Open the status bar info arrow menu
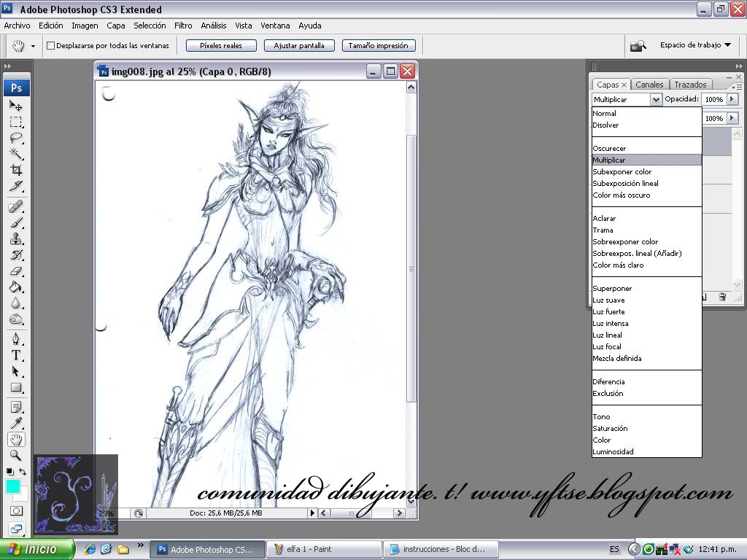 (x=312, y=513)
